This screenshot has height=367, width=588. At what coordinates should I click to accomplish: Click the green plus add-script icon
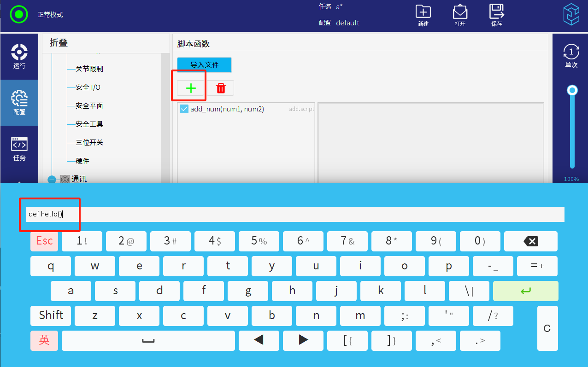[x=191, y=88]
